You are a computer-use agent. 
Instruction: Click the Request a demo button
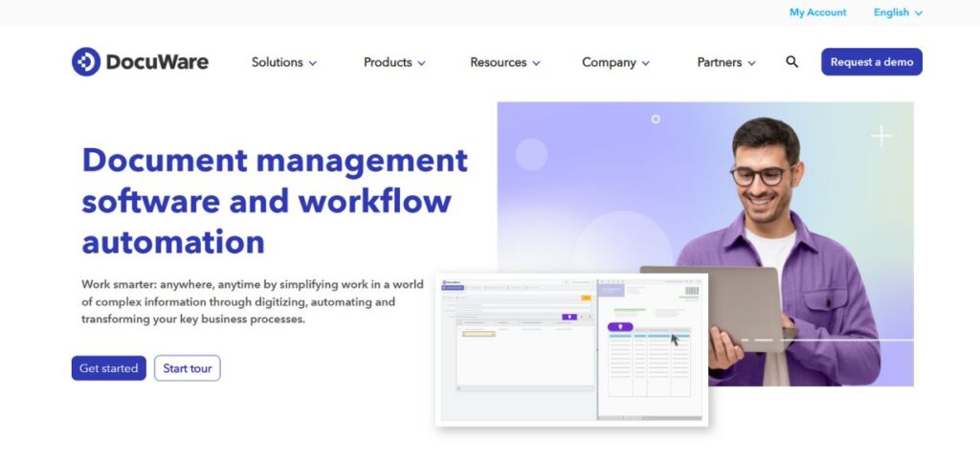coord(871,62)
